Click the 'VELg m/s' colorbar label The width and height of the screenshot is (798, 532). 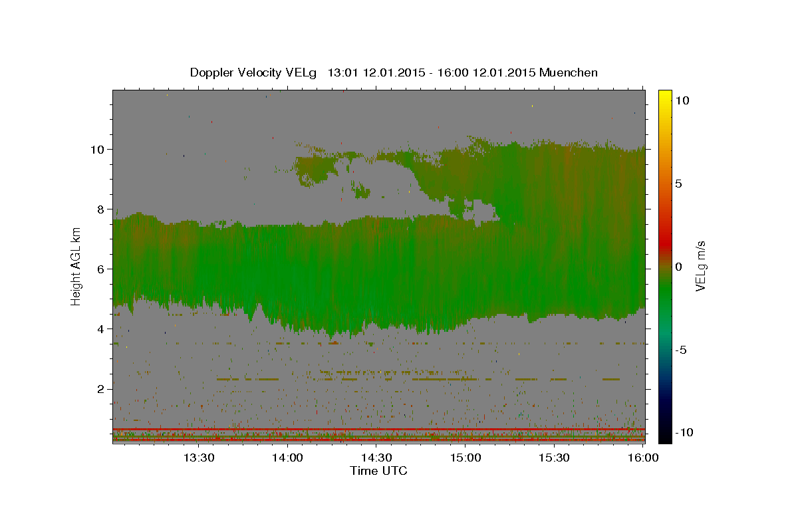tap(700, 266)
